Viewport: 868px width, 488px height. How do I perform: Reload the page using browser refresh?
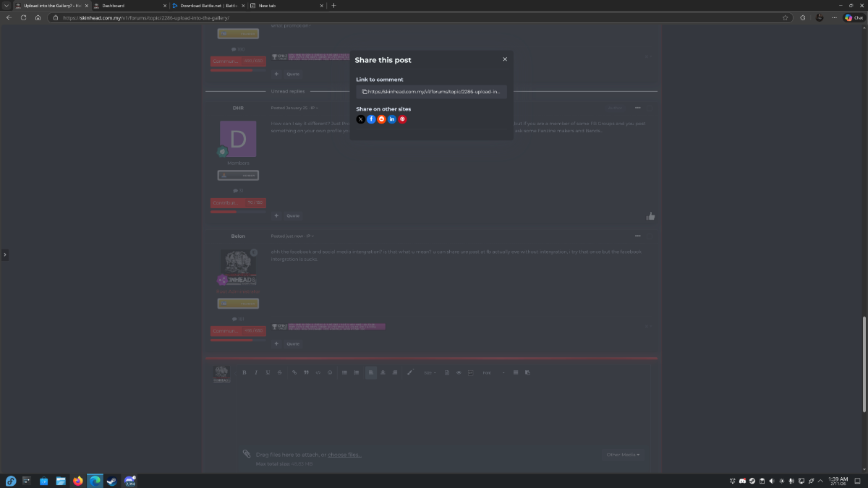(23, 17)
